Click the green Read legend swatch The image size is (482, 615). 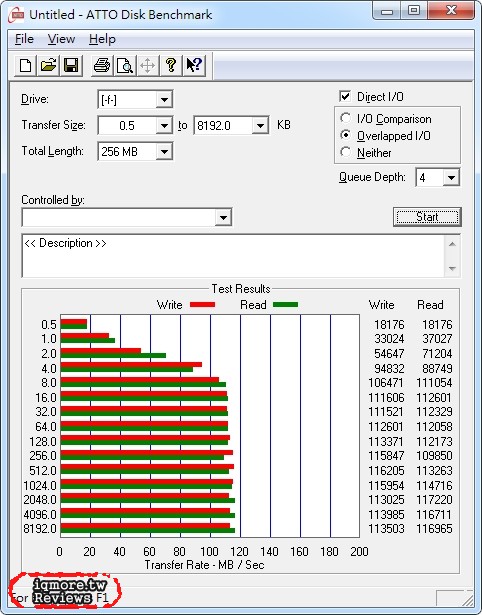point(286,305)
